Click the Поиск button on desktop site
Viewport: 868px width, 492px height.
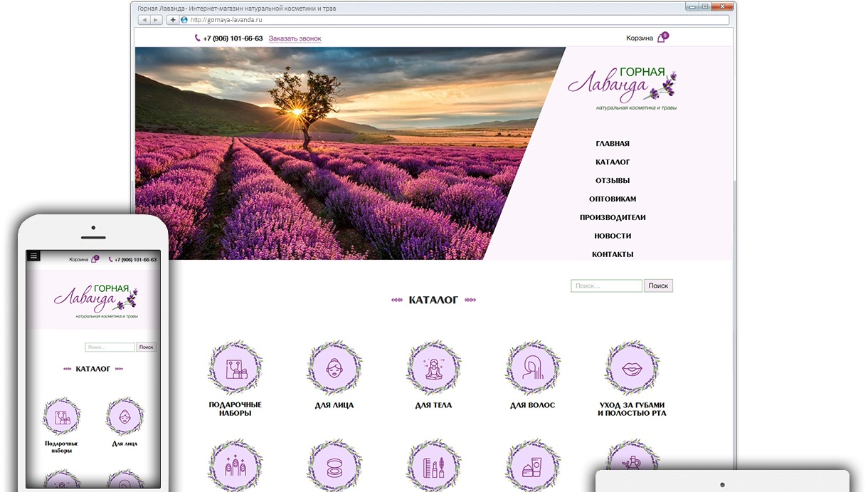(x=658, y=286)
